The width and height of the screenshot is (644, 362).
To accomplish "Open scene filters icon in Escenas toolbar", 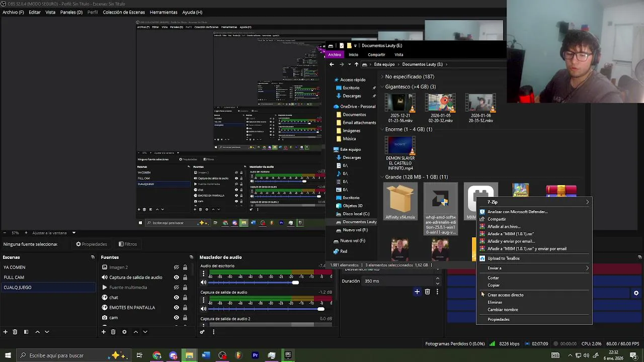I will (26, 332).
